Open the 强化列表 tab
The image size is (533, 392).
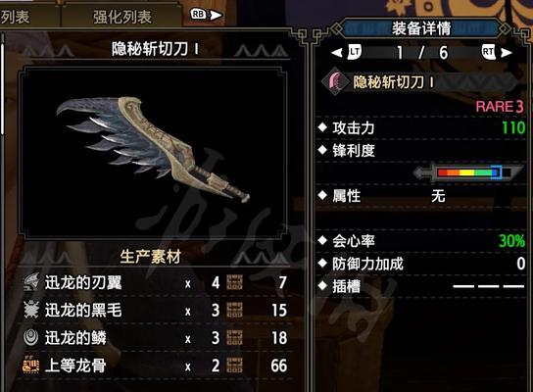pyautogui.click(x=122, y=17)
